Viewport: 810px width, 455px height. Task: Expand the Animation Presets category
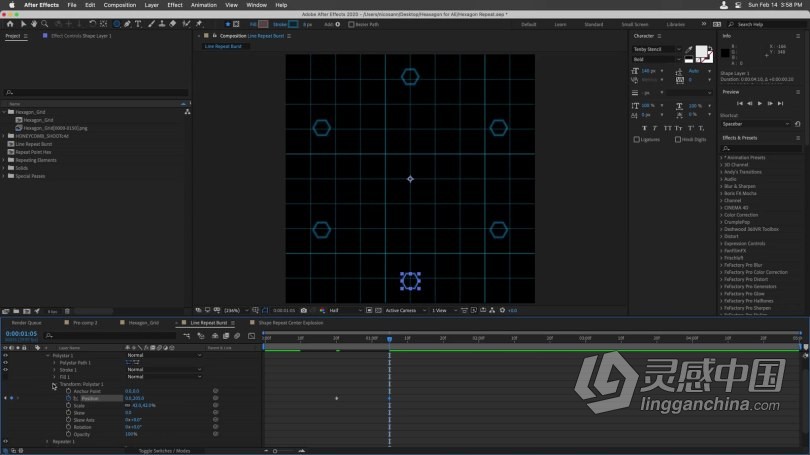722,158
